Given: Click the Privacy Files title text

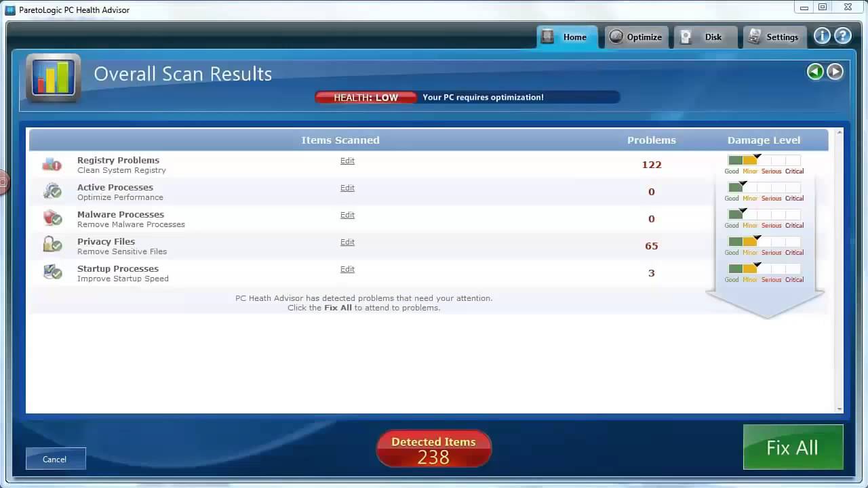Looking at the screenshot, I should click(x=106, y=242).
